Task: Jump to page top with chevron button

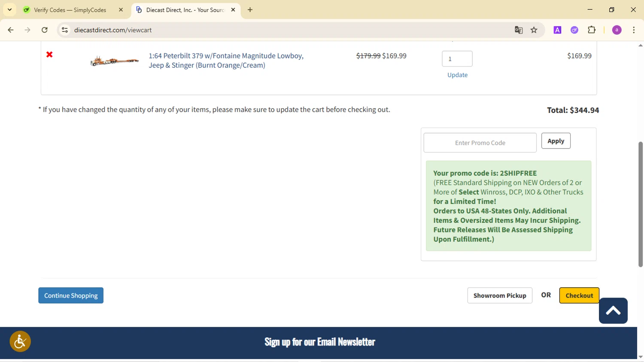Action: click(613, 310)
